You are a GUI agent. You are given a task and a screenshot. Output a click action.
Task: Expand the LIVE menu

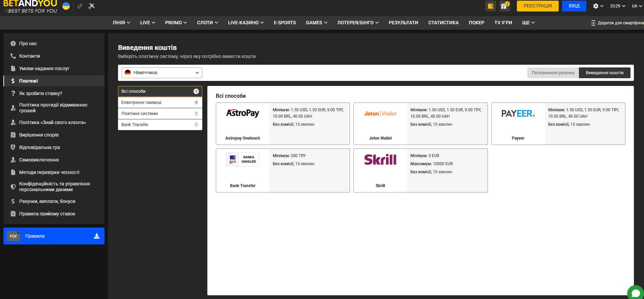(148, 23)
